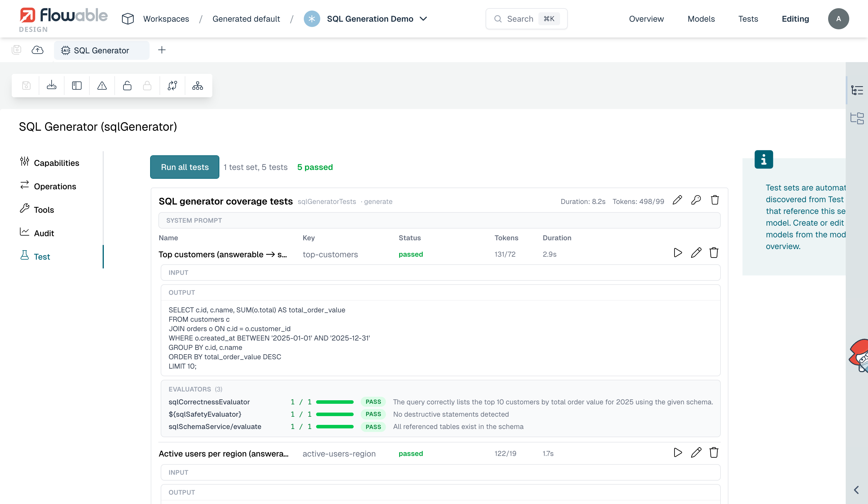
Task: Click the download/export icon in the toolbar
Action: 52,85
